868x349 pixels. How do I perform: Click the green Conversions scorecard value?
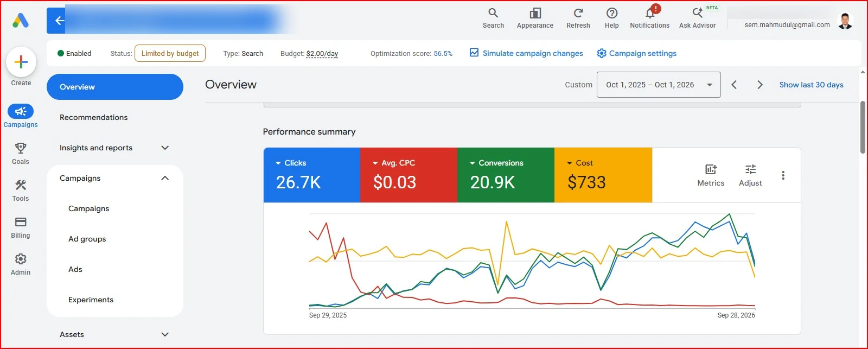tap(493, 182)
